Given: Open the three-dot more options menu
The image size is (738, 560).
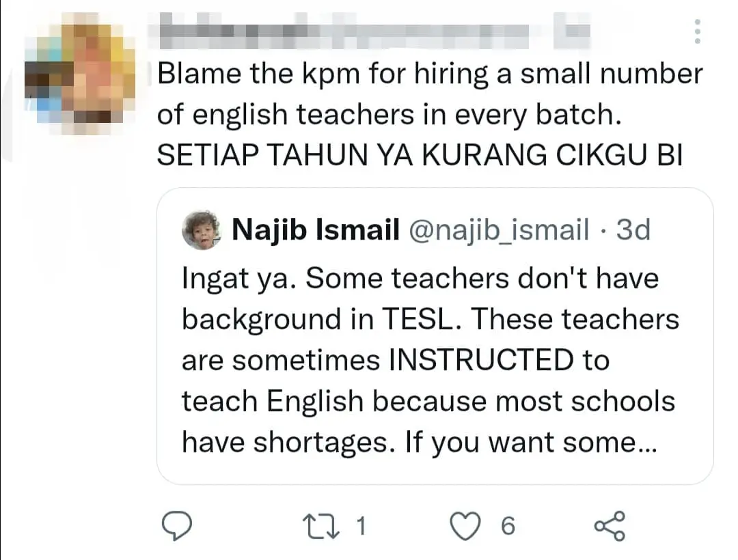Looking at the screenshot, I should [x=697, y=31].
